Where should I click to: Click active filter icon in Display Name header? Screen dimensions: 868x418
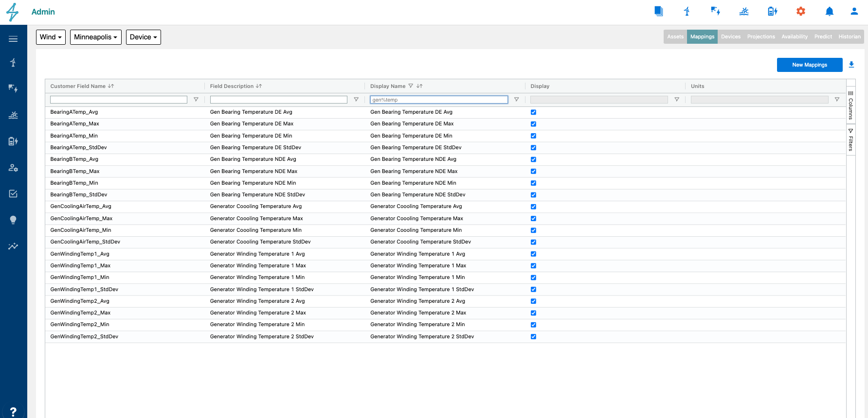click(x=411, y=86)
